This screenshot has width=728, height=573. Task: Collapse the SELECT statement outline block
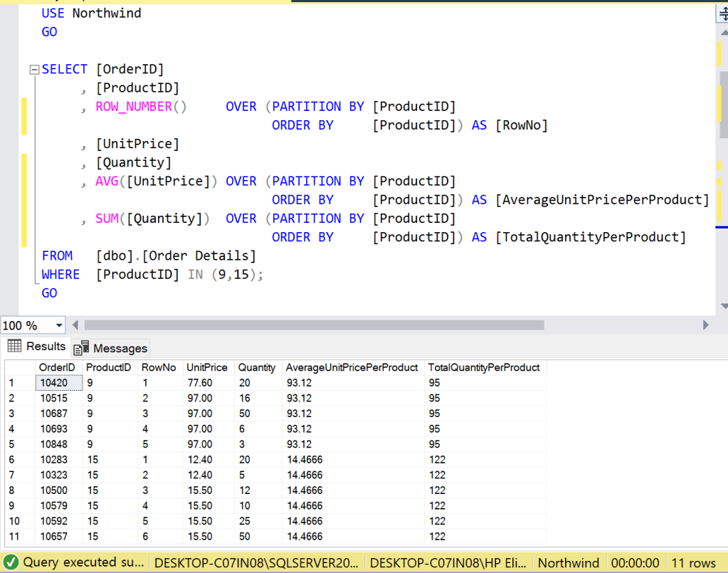coord(33,70)
